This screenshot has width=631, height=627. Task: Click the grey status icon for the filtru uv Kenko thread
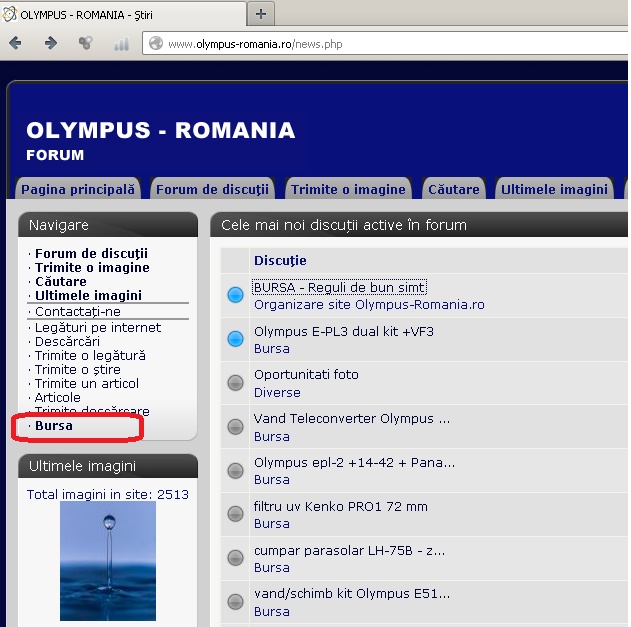pyautogui.click(x=235, y=514)
